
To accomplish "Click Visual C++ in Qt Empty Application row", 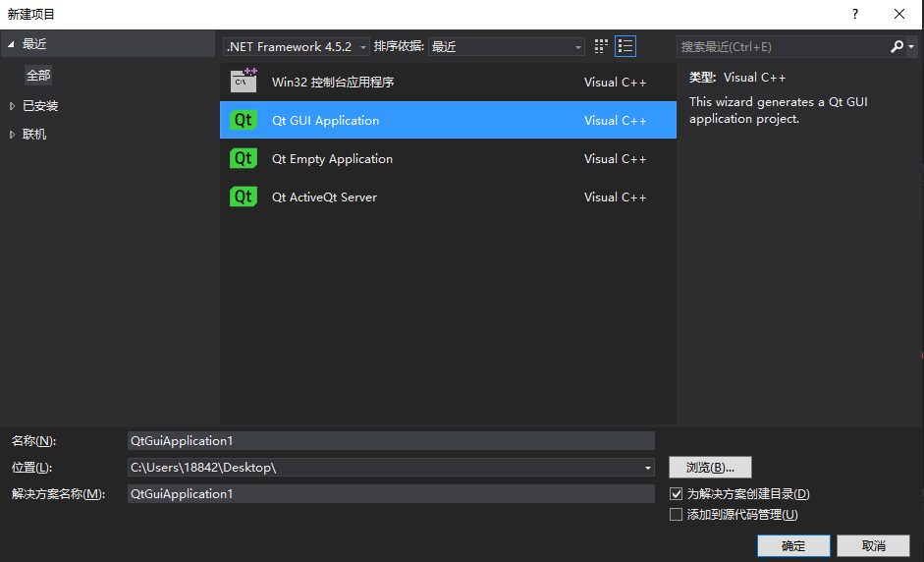I will [x=616, y=159].
